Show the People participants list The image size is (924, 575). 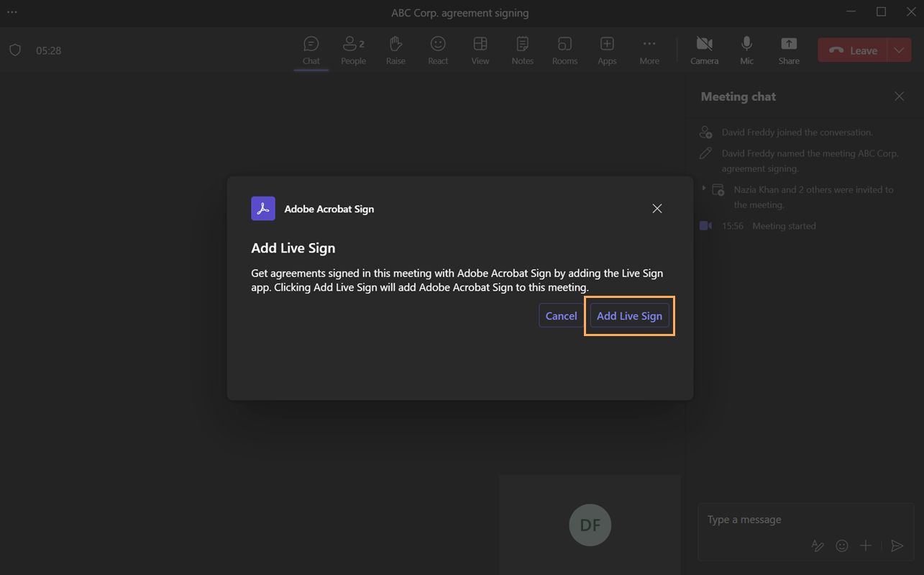(353, 51)
